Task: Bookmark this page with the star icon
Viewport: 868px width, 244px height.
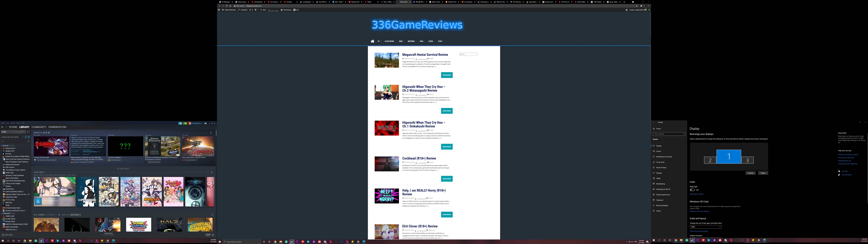Action: [637, 6]
